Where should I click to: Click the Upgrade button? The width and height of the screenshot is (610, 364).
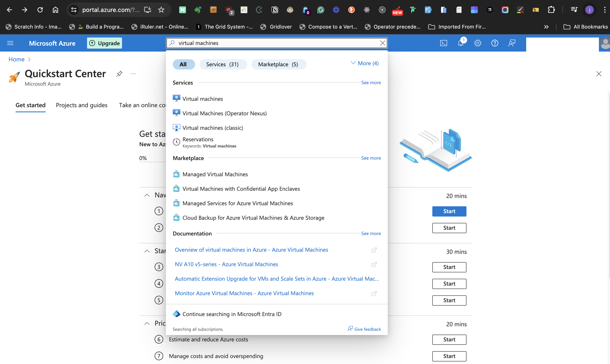click(104, 43)
